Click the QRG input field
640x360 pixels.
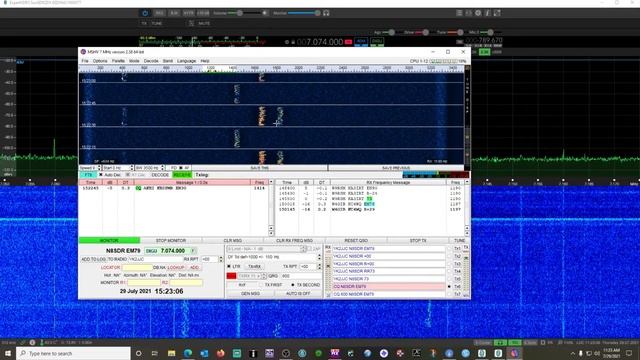300,276
